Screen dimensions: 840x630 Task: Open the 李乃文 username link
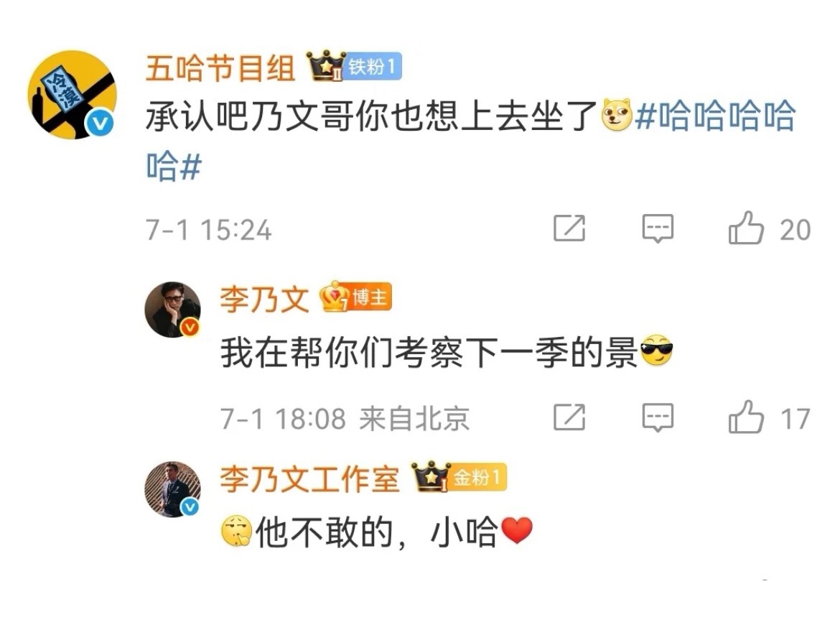coord(264,299)
